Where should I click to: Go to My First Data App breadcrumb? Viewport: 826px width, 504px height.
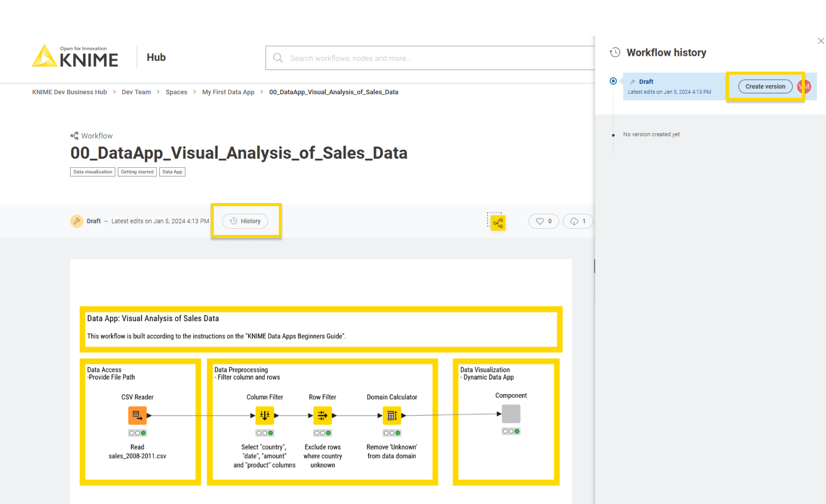pyautogui.click(x=228, y=92)
